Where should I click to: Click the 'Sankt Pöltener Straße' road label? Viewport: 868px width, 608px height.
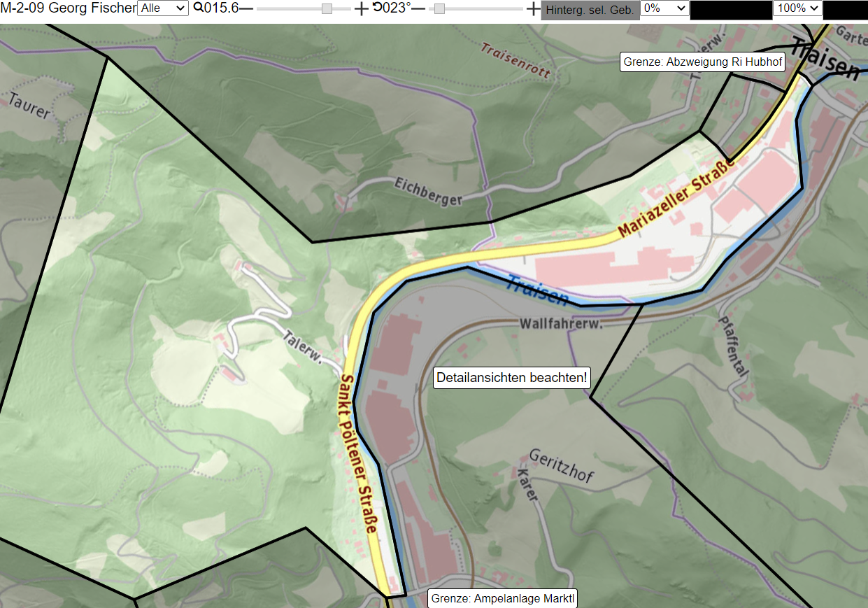coord(357,455)
